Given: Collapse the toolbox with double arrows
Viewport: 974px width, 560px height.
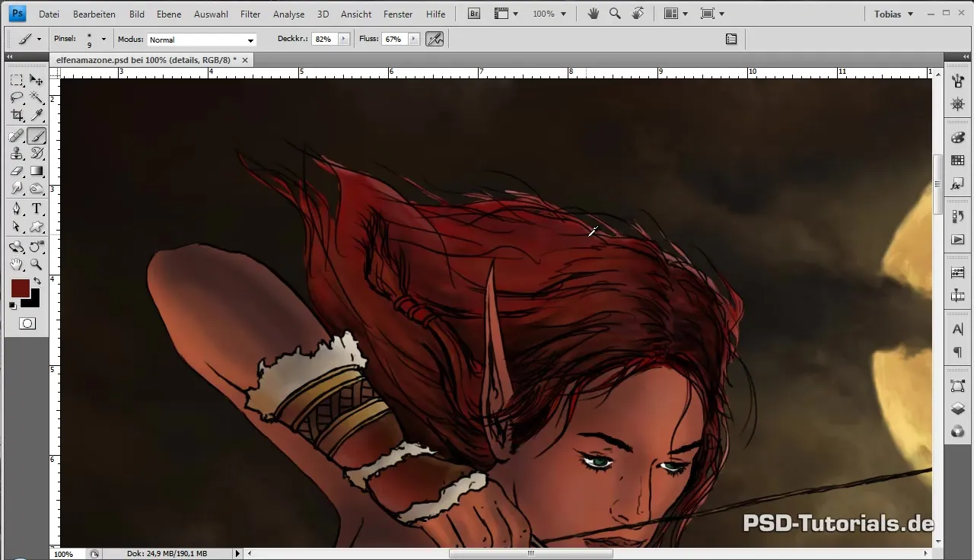Looking at the screenshot, I should tap(10, 57).
